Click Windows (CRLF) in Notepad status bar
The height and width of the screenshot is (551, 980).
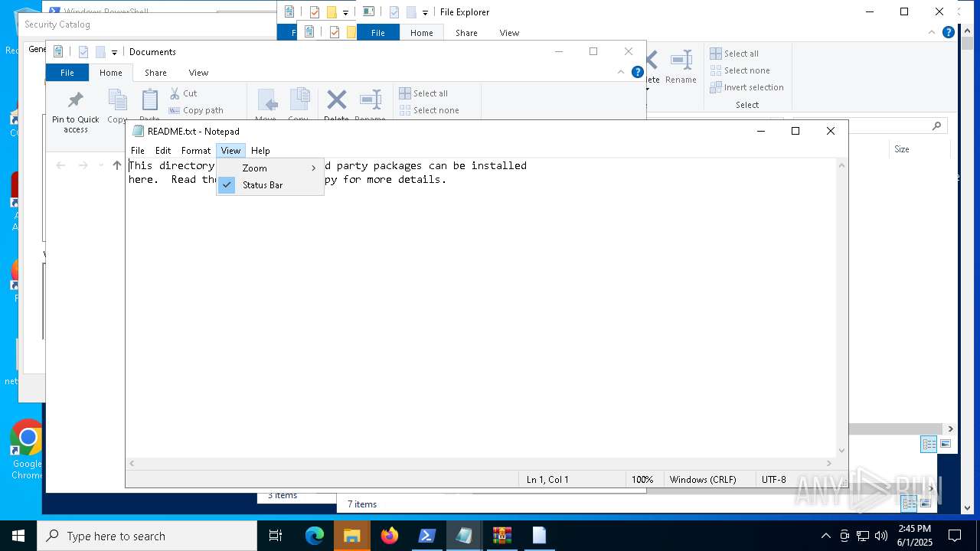[x=703, y=480]
